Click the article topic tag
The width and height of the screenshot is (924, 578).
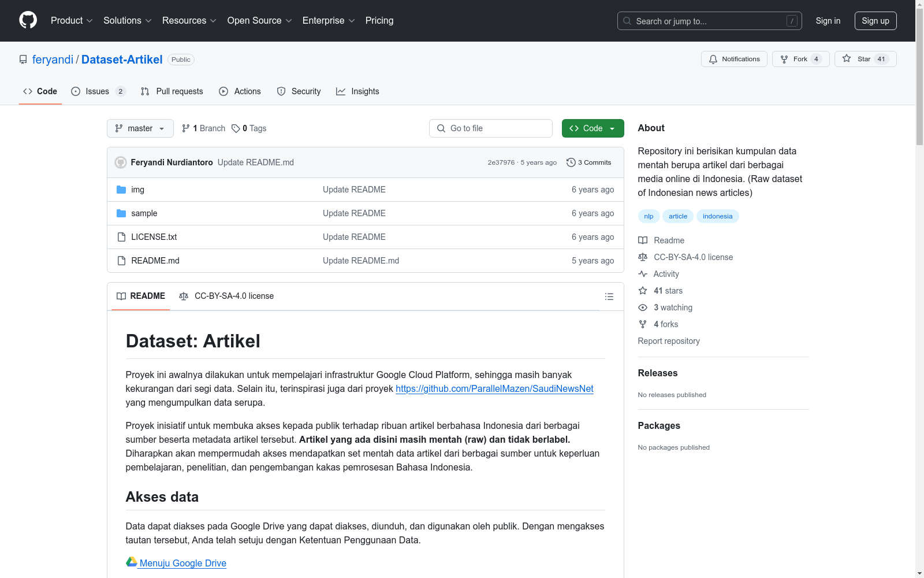click(x=678, y=216)
